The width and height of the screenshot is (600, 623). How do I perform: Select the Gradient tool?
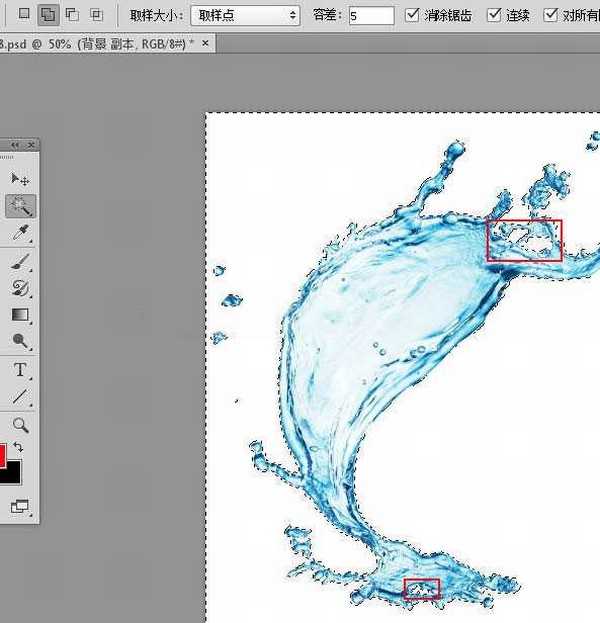coord(20,315)
